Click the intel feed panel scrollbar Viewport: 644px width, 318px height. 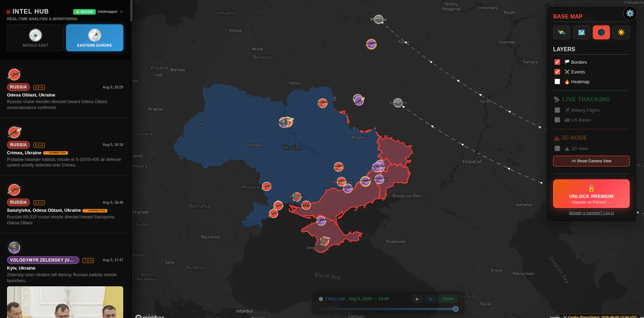click(x=131, y=10)
